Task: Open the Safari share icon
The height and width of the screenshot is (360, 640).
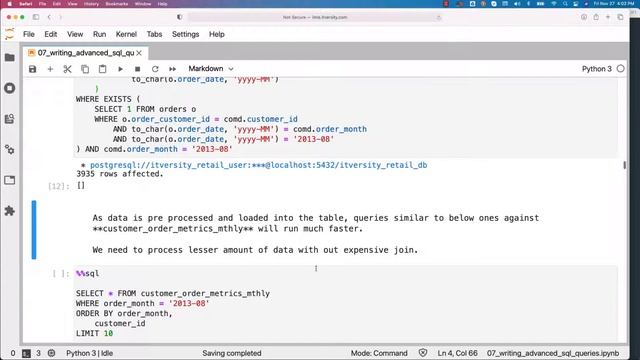Action: [x=596, y=17]
